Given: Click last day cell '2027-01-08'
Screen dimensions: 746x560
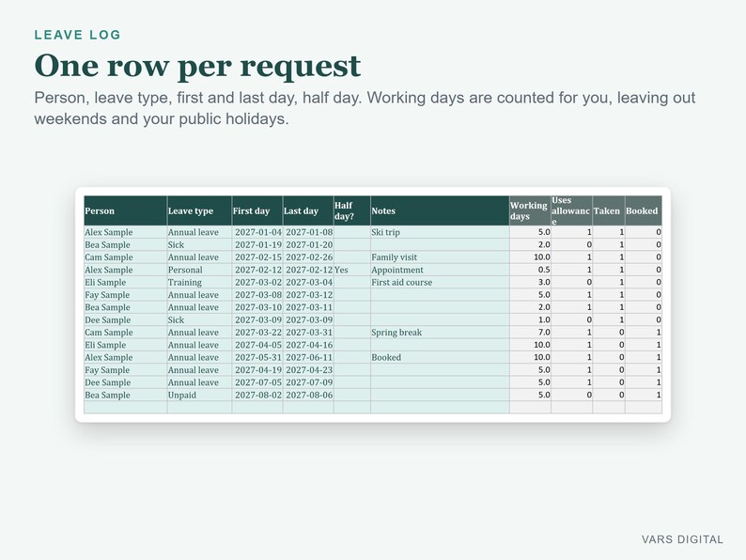Looking at the screenshot, I should pos(308,232).
